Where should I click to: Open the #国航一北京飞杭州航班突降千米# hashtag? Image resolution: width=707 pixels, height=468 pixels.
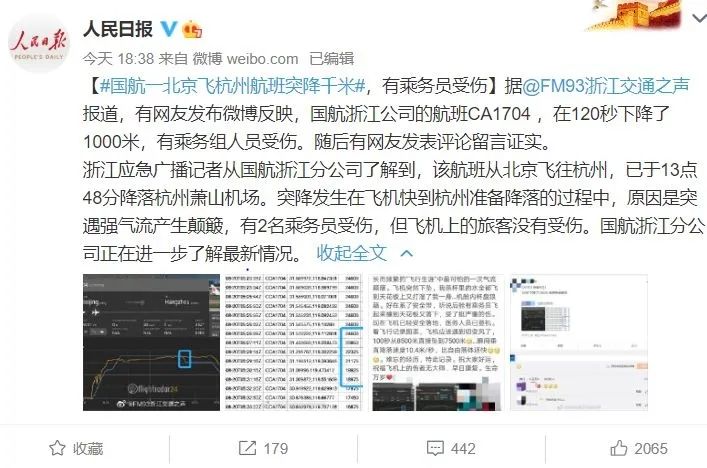[232, 85]
